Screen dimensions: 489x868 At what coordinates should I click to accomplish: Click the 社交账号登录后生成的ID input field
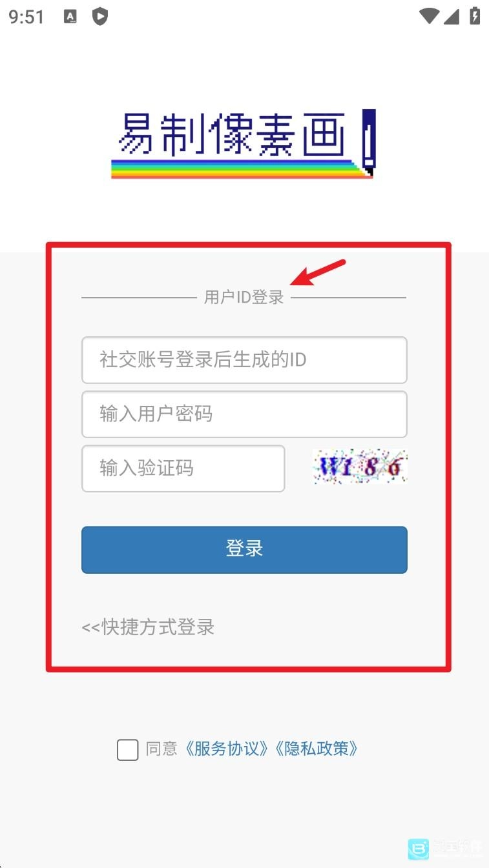(244, 360)
